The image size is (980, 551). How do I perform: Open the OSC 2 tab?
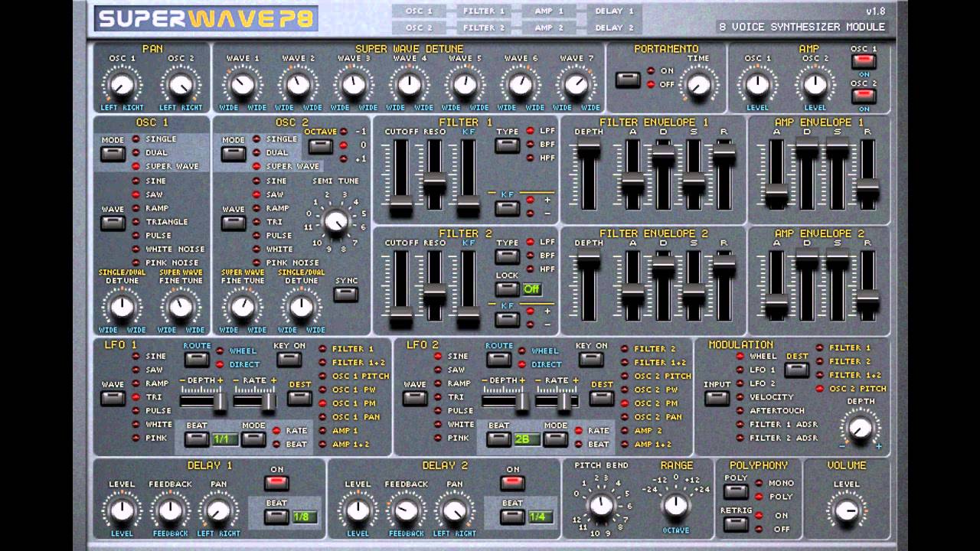coord(419,28)
